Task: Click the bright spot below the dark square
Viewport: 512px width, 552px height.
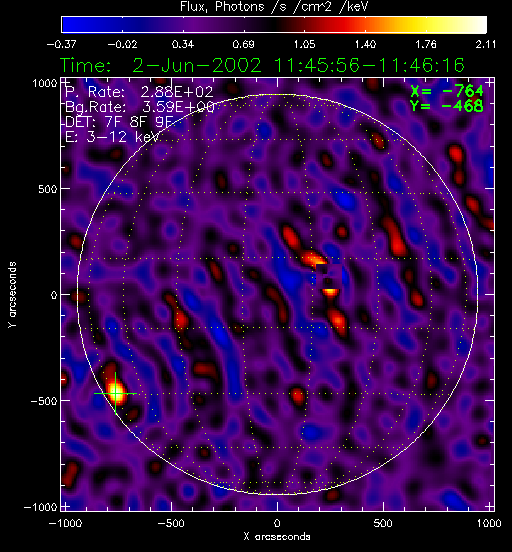Action: point(330,291)
